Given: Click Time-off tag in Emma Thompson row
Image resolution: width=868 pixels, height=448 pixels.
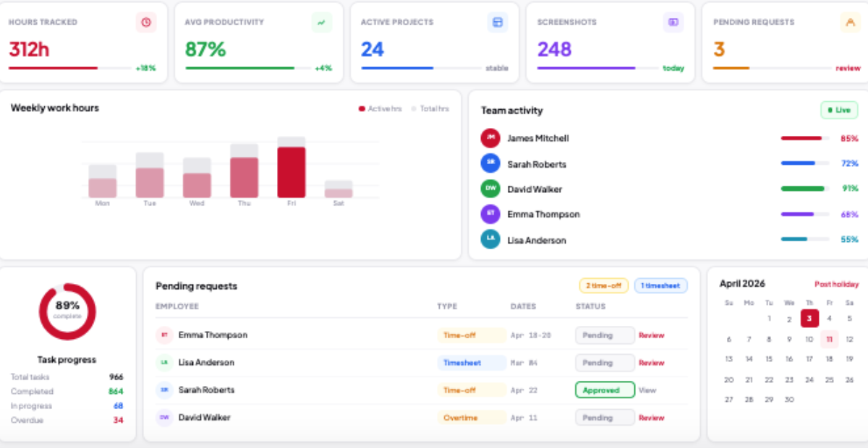Looking at the screenshot, I should tap(472, 335).
